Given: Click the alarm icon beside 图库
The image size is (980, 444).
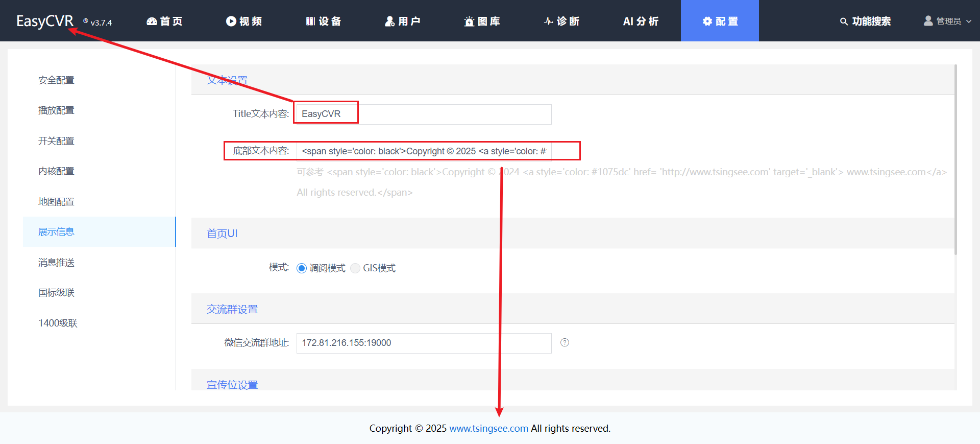Looking at the screenshot, I should pyautogui.click(x=469, y=21).
